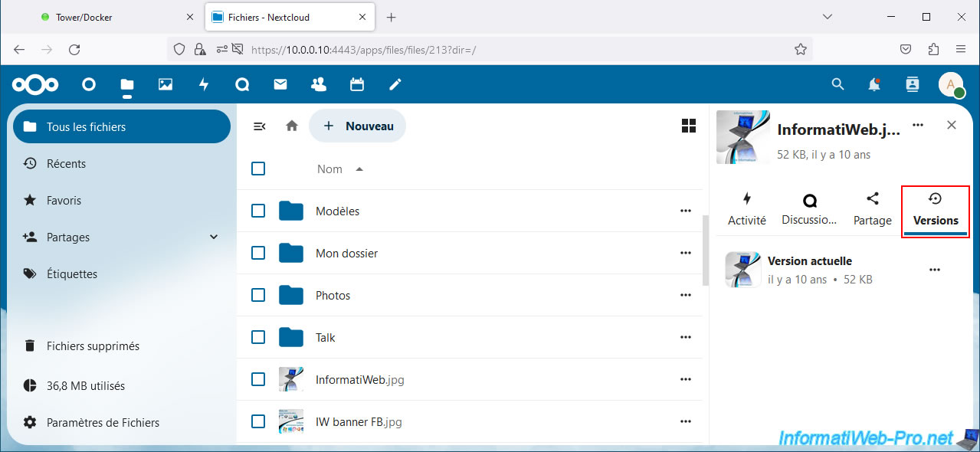Open the Calendar app icon
Screen dimensions: 980x452
pos(357,84)
